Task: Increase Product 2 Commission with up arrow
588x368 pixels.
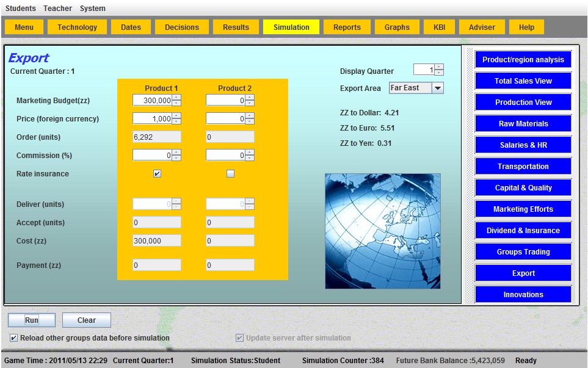Action: [x=250, y=153]
